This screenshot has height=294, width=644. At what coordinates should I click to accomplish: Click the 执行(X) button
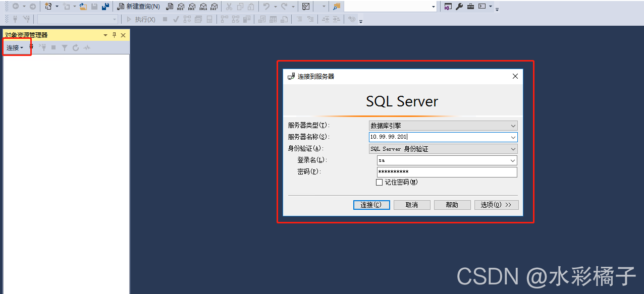(141, 19)
